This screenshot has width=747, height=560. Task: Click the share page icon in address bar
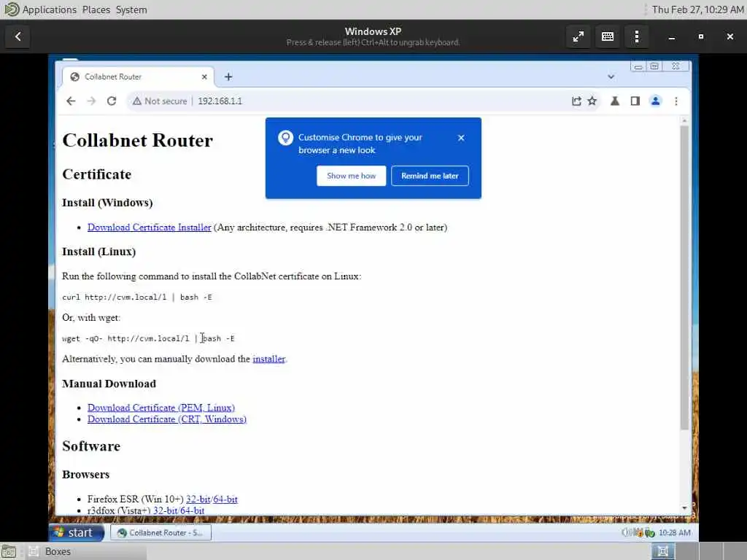[576, 101]
